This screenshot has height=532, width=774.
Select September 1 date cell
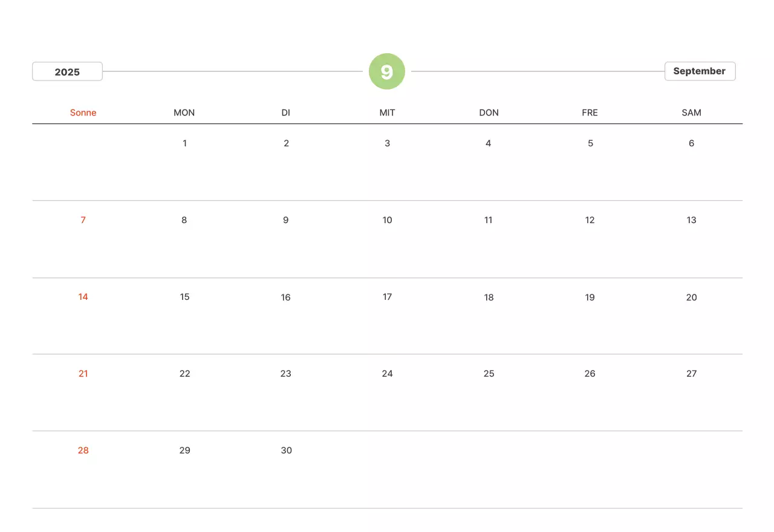184,143
